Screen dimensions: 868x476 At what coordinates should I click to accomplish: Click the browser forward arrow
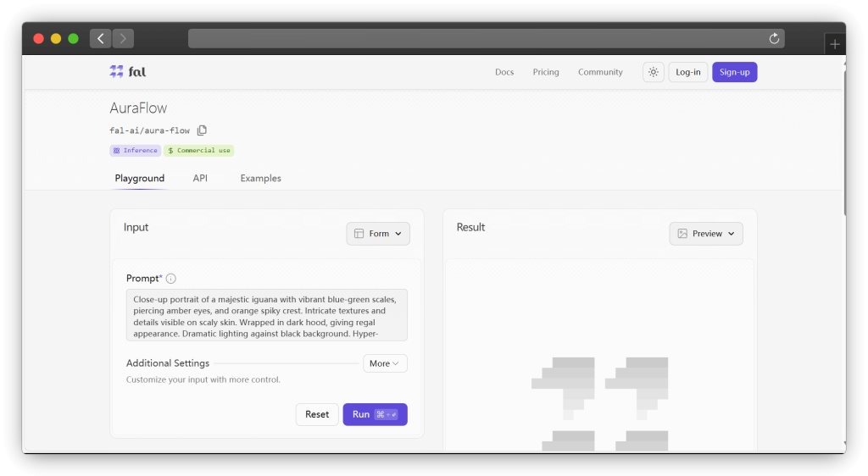pyautogui.click(x=123, y=38)
